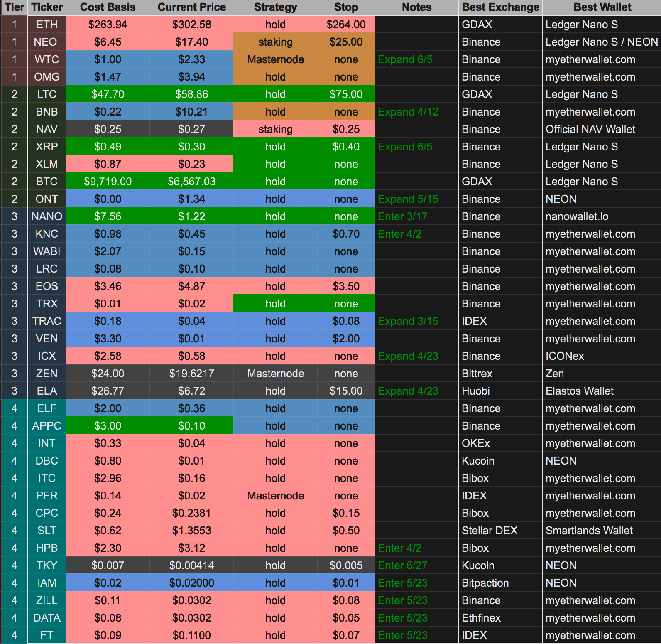Select the Strategy column header
The width and height of the screenshot is (661, 644).
(x=276, y=7)
